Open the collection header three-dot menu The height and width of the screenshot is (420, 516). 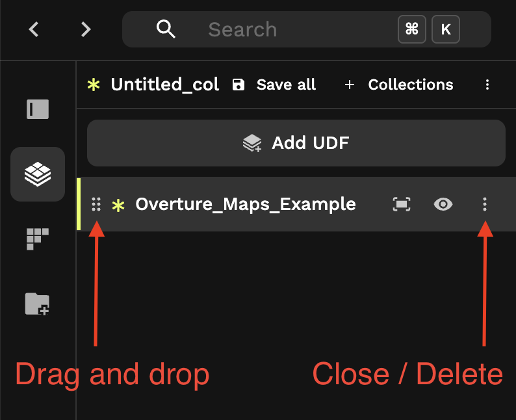click(487, 85)
